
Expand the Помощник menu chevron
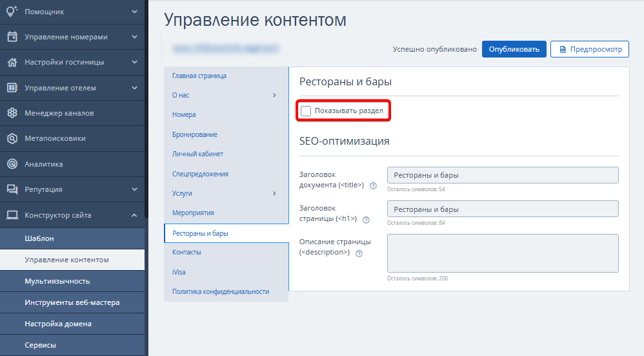click(134, 12)
